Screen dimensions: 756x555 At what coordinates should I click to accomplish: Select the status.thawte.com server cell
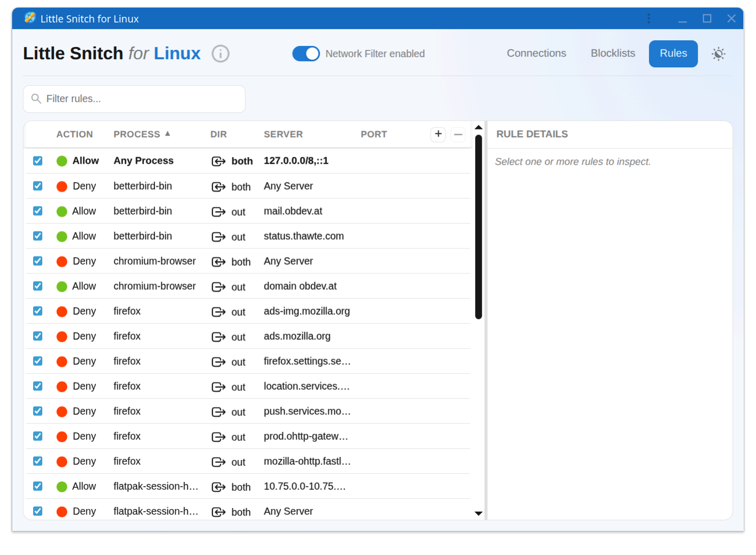pyautogui.click(x=303, y=236)
